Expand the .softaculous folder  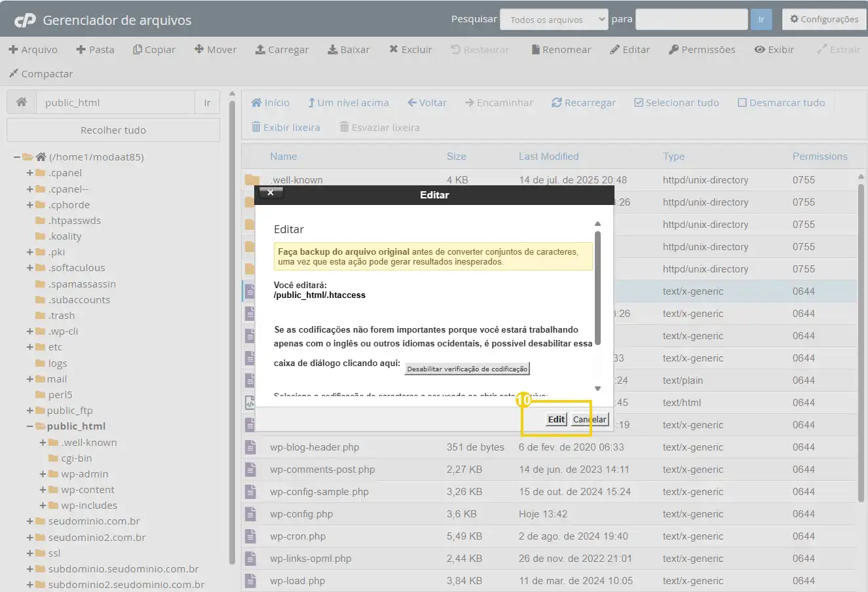point(29,268)
